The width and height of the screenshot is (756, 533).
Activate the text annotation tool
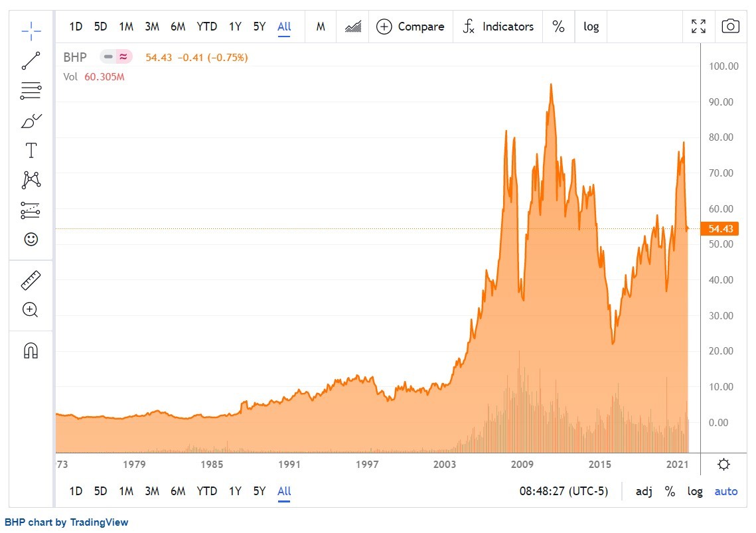click(x=31, y=151)
